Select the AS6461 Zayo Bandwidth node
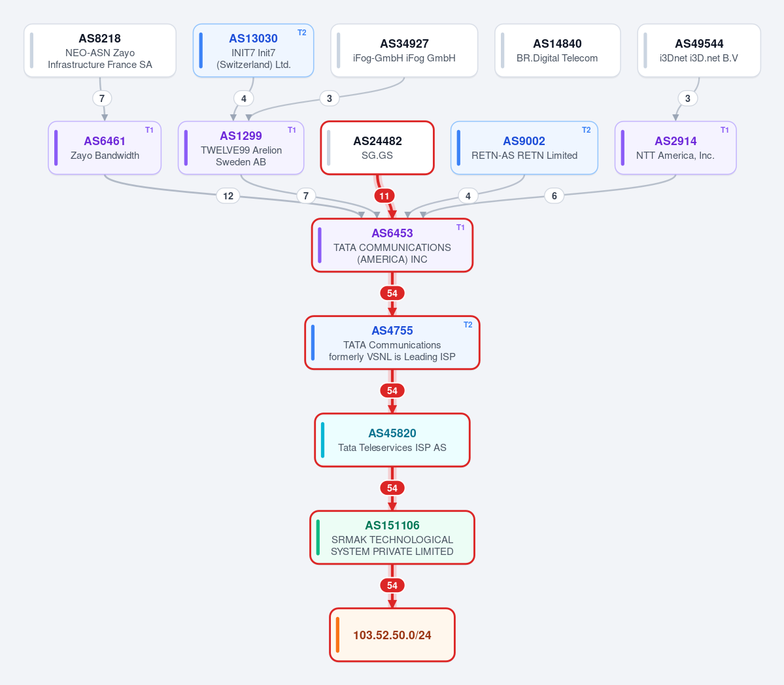 [x=105, y=148]
